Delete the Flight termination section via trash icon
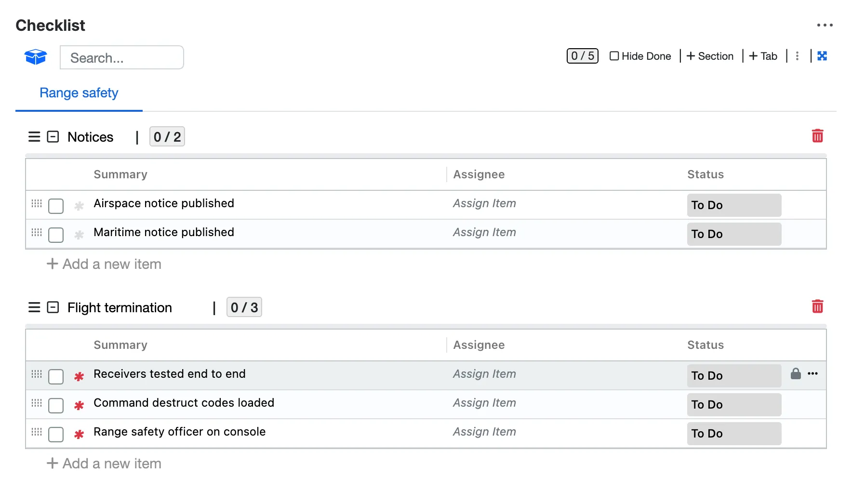 click(817, 306)
